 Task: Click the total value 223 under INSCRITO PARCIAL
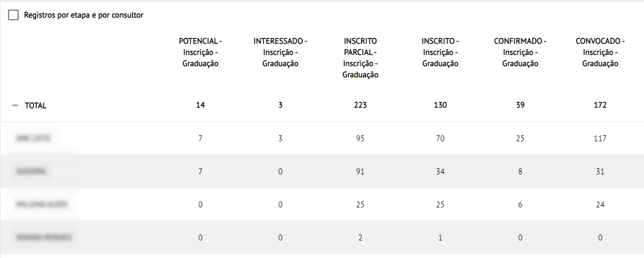point(360,106)
